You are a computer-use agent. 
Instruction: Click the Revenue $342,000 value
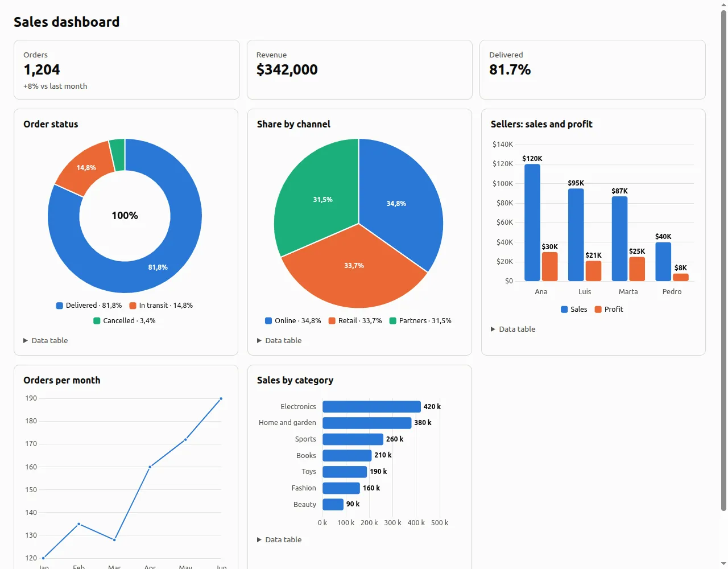pyautogui.click(x=287, y=70)
